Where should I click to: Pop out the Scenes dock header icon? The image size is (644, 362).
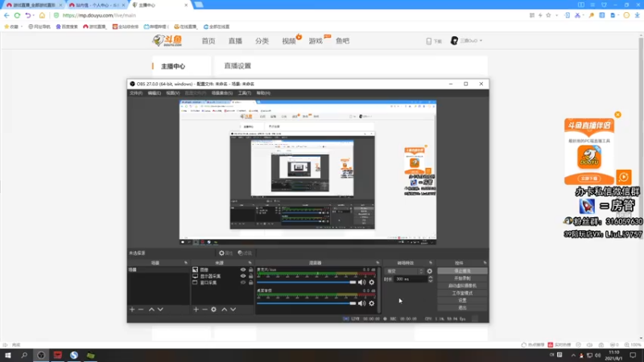pos(186,263)
